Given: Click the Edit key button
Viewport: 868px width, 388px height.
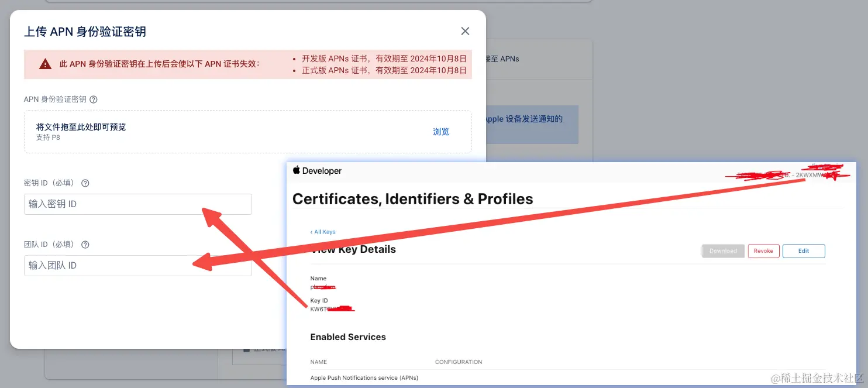Looking at the screenshot, I should pyautogui.click(x=804, y=251).
